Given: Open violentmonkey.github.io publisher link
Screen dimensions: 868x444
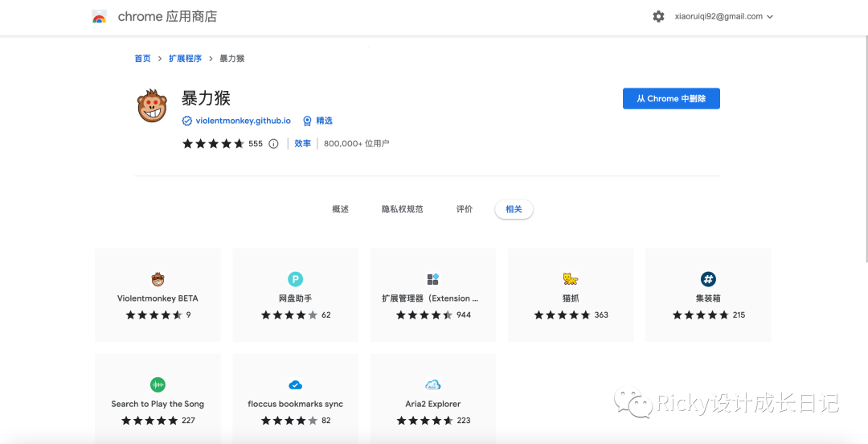Looking at the screenshot, I should [x=243, y=121].
